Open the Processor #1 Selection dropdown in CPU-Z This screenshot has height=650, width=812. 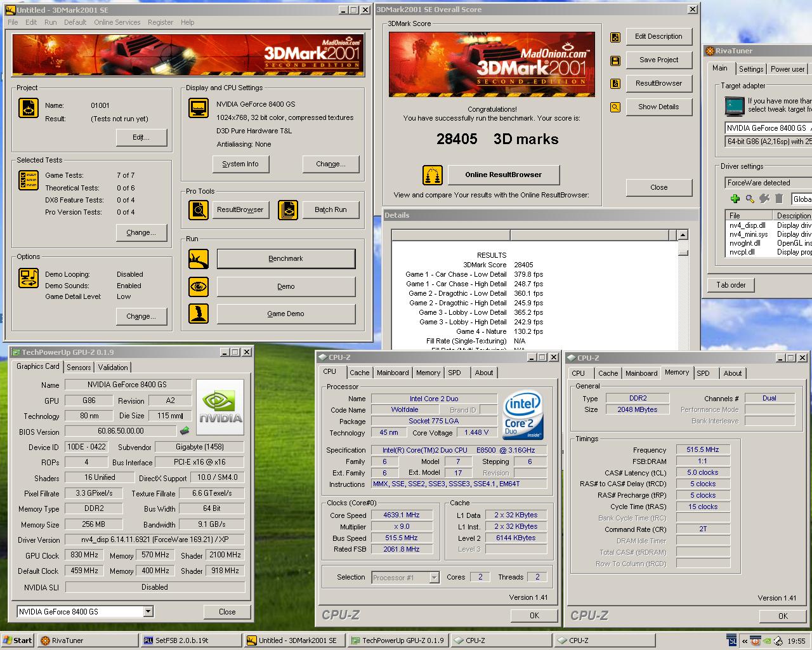pos(434,578)
